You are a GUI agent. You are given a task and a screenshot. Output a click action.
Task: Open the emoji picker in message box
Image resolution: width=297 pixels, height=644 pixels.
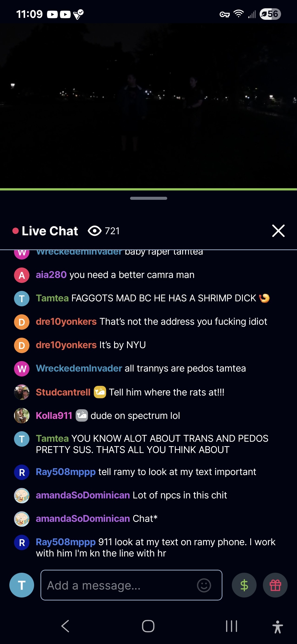[x=204, y=585]
